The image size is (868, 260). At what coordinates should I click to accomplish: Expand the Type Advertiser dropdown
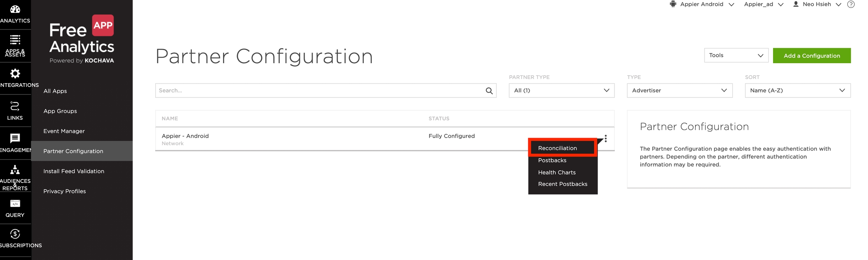pyautogui.click(x=679, y=91)
